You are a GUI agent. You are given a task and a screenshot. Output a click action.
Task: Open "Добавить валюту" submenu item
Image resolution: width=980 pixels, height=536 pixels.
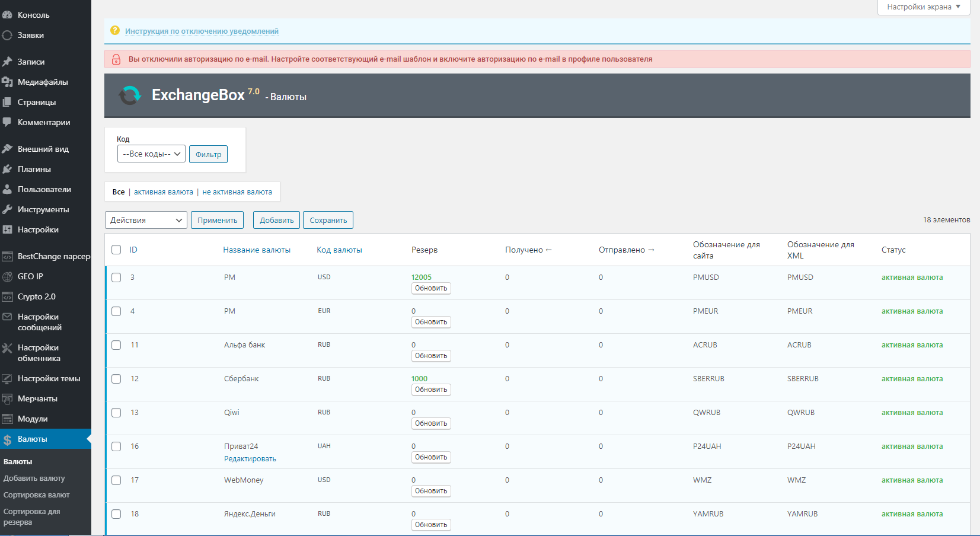pos(34,478)
